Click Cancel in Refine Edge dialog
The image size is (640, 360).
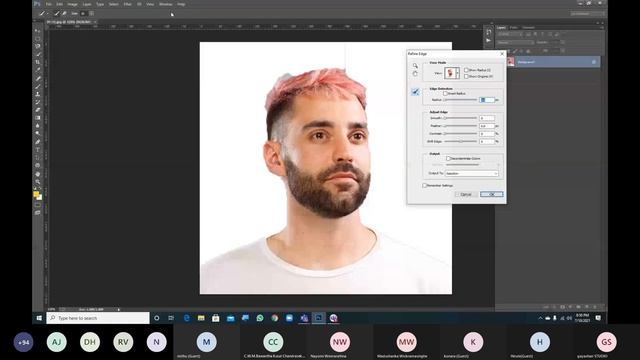[x=466, y=194]
